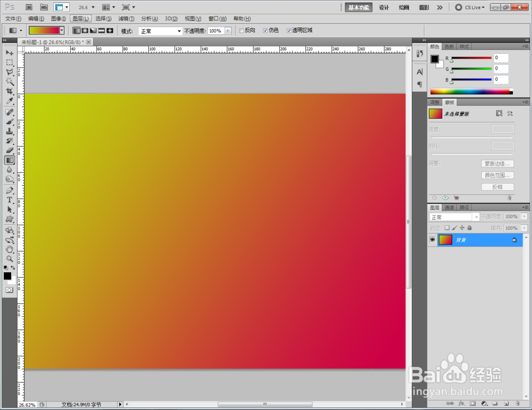Select the Gradient tool in toolbox

[10, 160]
